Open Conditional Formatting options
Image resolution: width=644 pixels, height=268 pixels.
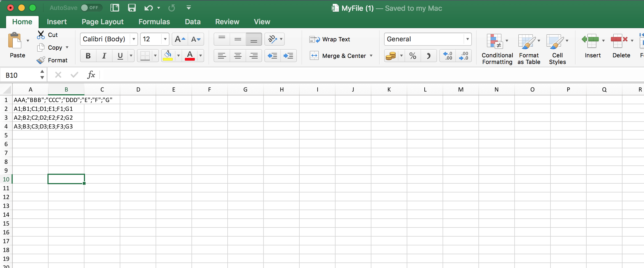pyautogui.click(x=496, y=48)
